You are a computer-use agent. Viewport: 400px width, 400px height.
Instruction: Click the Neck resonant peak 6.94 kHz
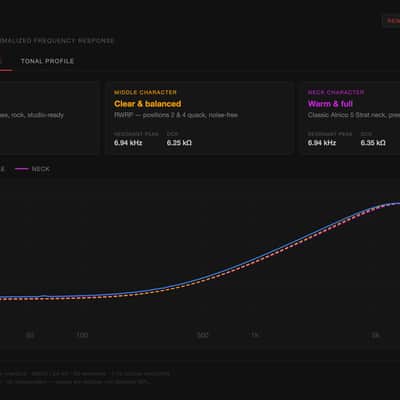pyautogui.click(x=322, y=143)
